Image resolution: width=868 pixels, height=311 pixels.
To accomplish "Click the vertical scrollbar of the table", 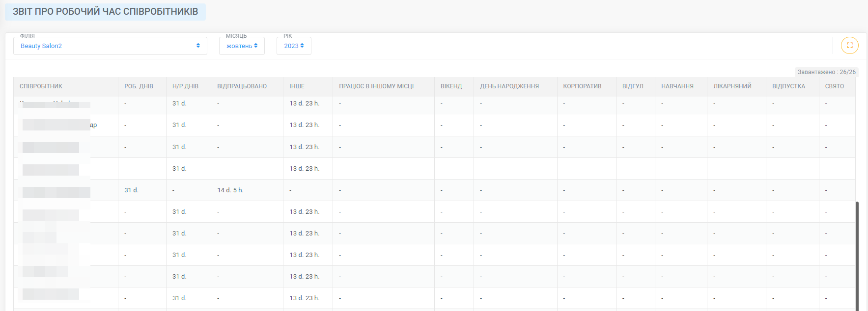I will tap(857, 256).
